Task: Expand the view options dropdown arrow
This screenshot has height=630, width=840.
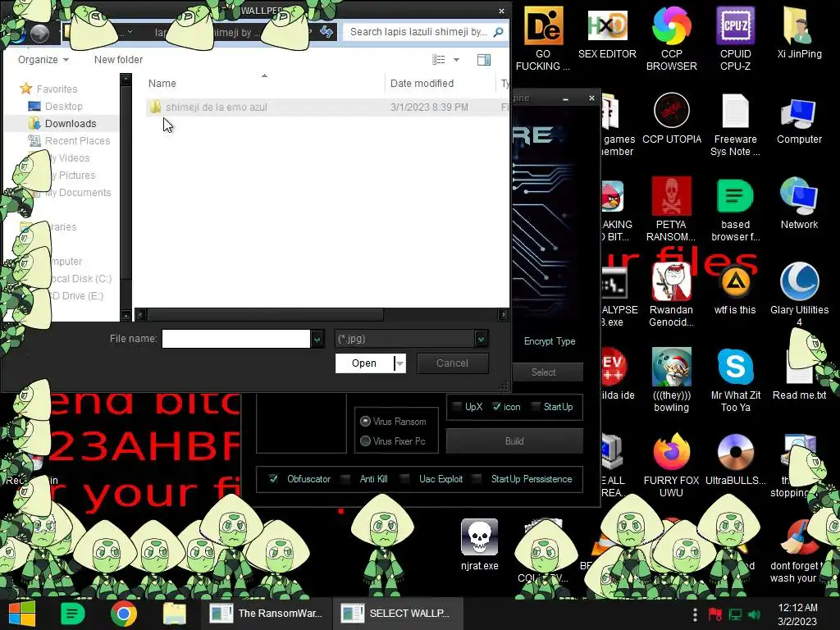Action: pyautogui.click(x=456, y=59)
